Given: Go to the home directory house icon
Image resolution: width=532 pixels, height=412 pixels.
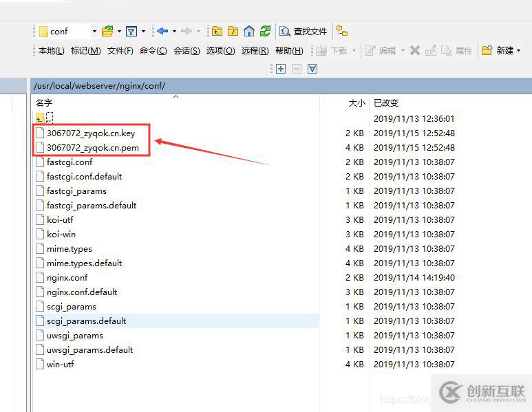Looking at the screenshot, I should (249, 31).
